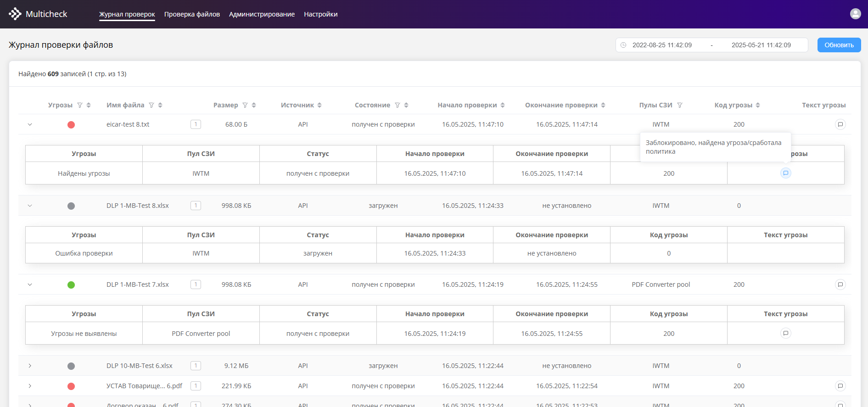Sort the table by Начало проверки
The width and height of the screenshot is (868, 407).
(503, 105)
